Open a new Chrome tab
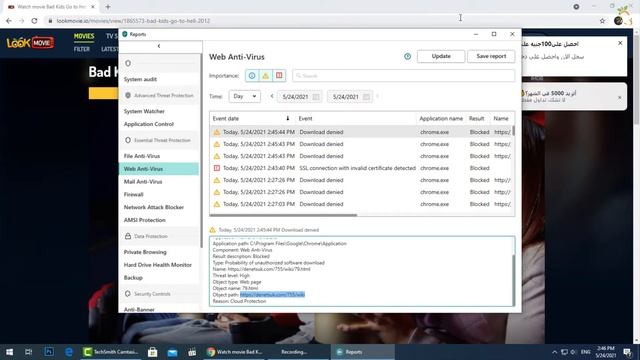The image size is (640, 360). point(108,7)
